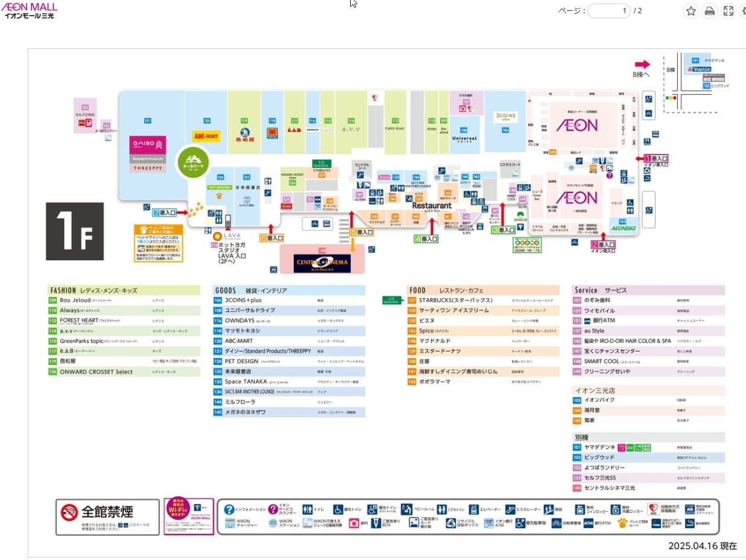Viewport: 746px width, 560px height.
Task: Click the LAVA hot yoga studio logo
Action: (228, 236)
